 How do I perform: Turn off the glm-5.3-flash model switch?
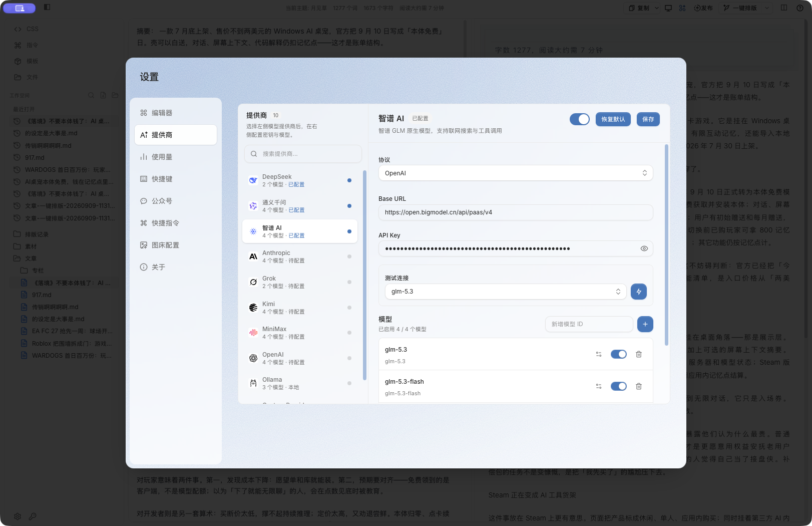[619, 386]
